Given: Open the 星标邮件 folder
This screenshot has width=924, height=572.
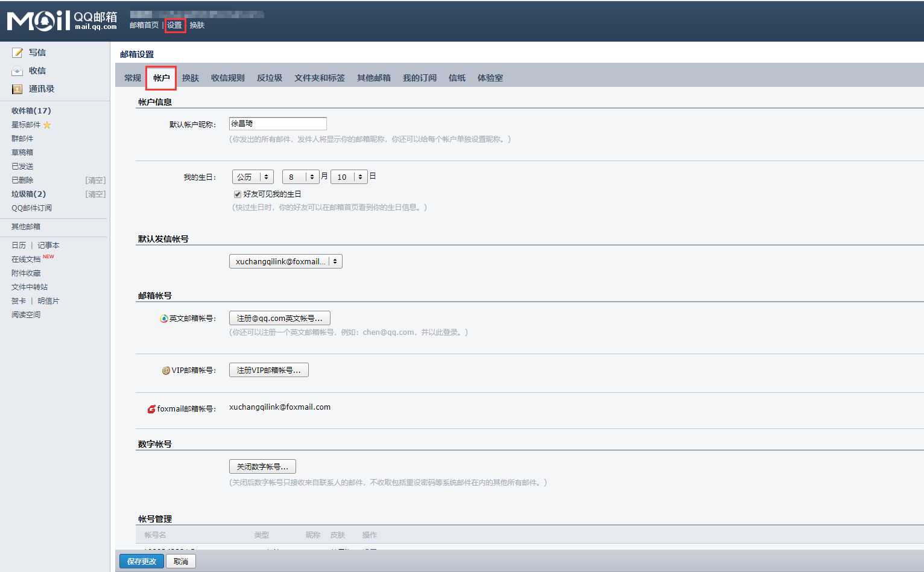Looking at the screenshot, I should point(26,125).
